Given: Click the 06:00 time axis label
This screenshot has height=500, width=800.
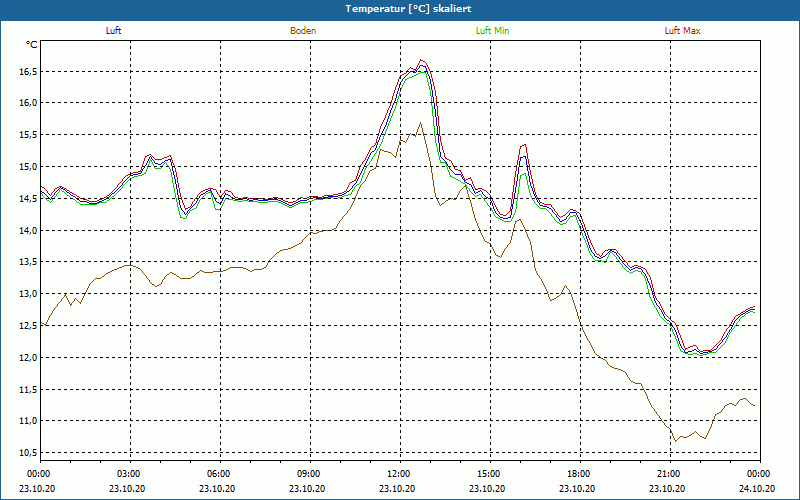Looking at the screenshot, I should pos(220,474).
